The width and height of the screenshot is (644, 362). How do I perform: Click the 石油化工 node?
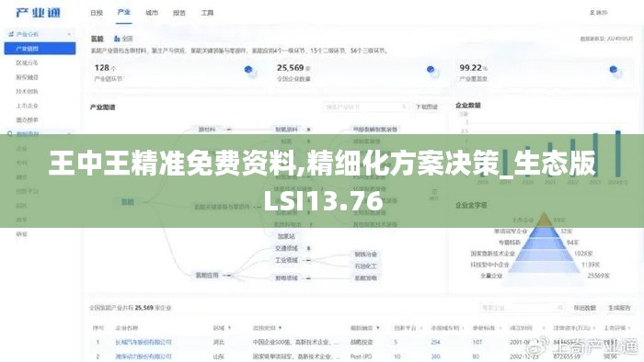(365, 266)
